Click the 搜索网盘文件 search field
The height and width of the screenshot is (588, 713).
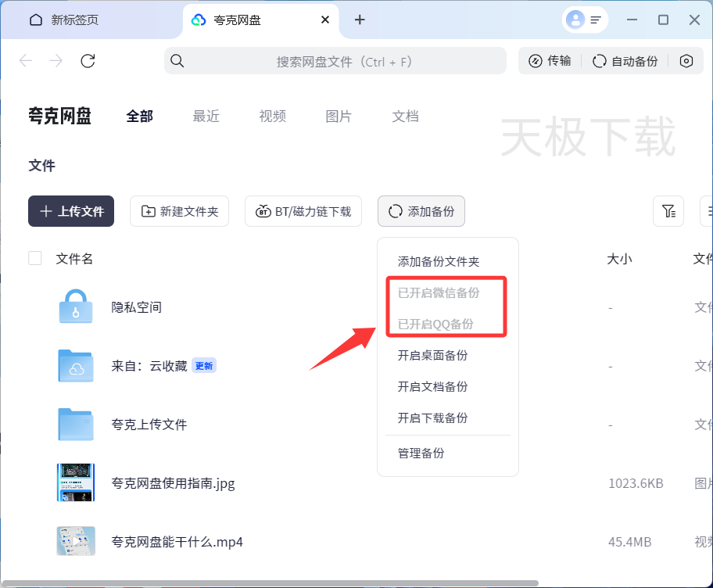344,61
